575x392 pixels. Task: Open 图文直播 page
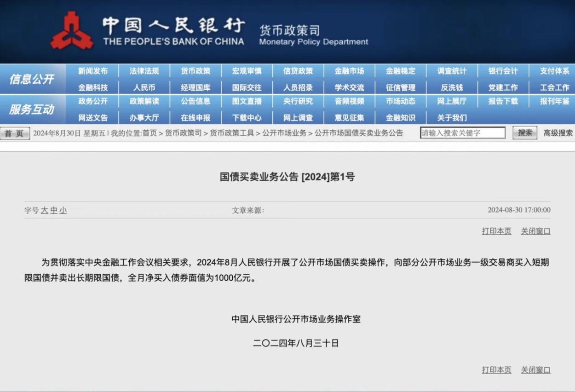coord(247,101)
